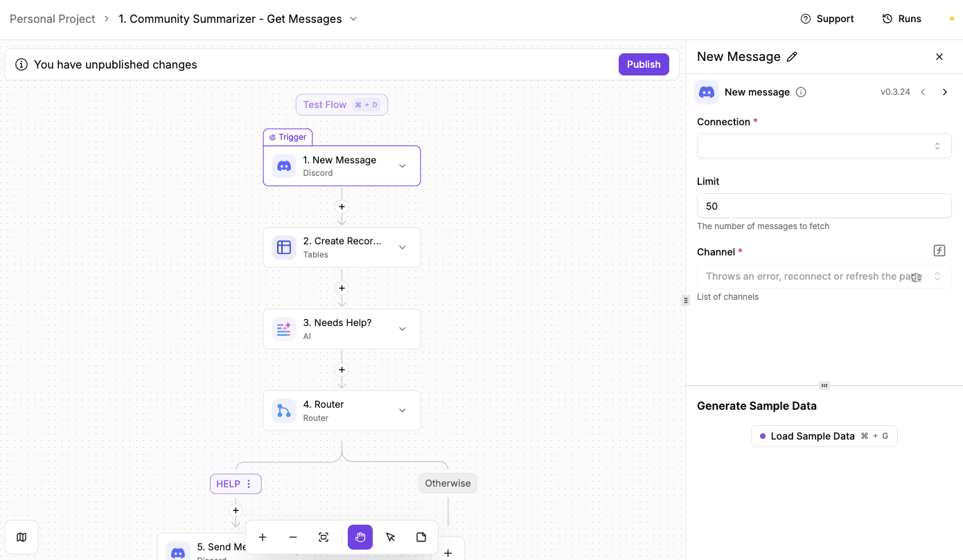Open the flow title dropdown in breadcrumb
This screenshot has width=963, height=560.
click(353, 19)
